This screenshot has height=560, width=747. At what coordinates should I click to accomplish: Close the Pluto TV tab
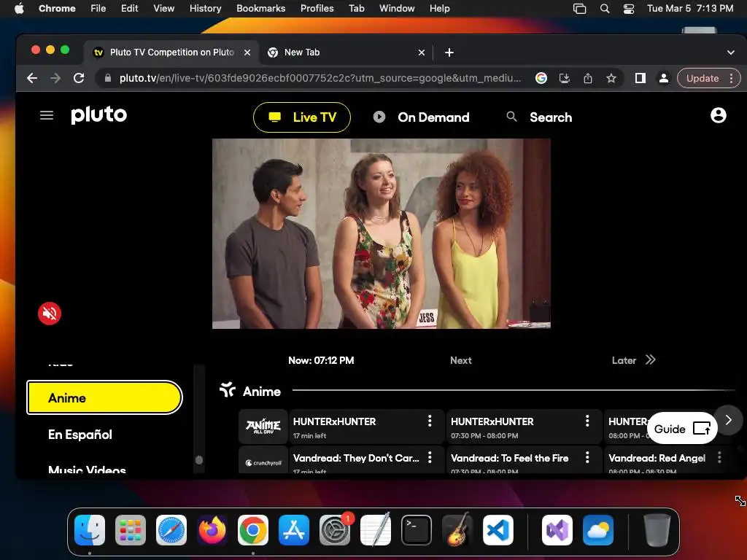click(x=247, y=52)
